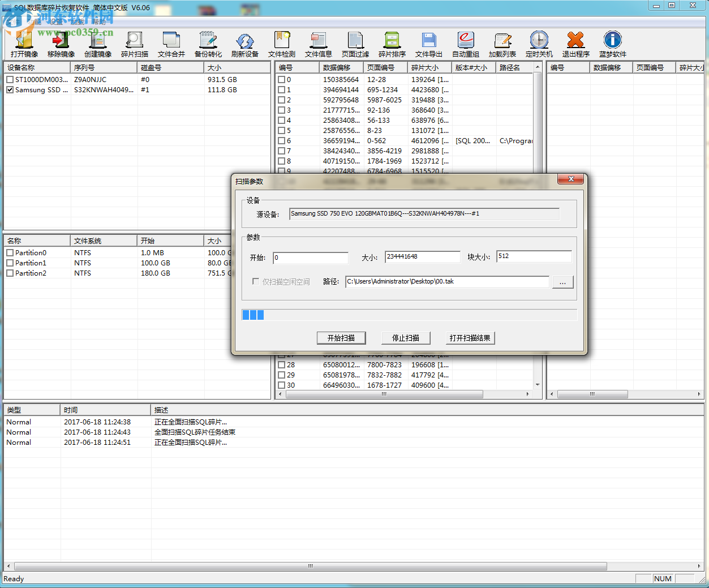Click the 文件合并 (file merge) icon
709x588 pixels.
click(x=171, y=41)
